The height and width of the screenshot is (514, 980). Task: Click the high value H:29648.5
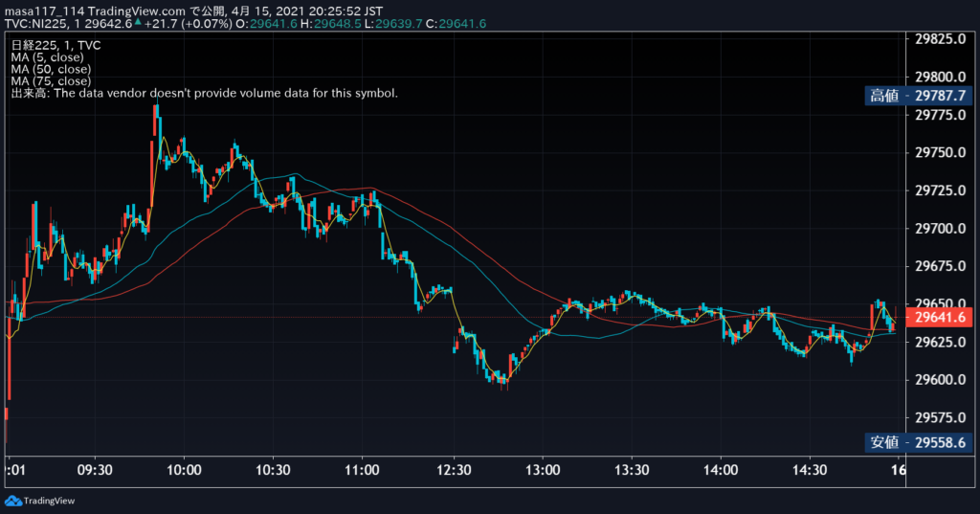click(330, 24)
